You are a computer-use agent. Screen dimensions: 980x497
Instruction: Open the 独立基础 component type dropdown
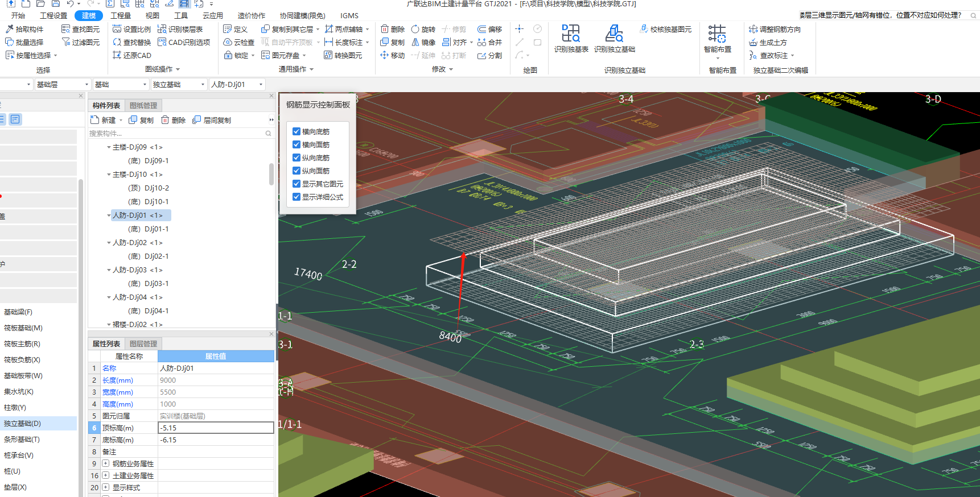point(179,84)
